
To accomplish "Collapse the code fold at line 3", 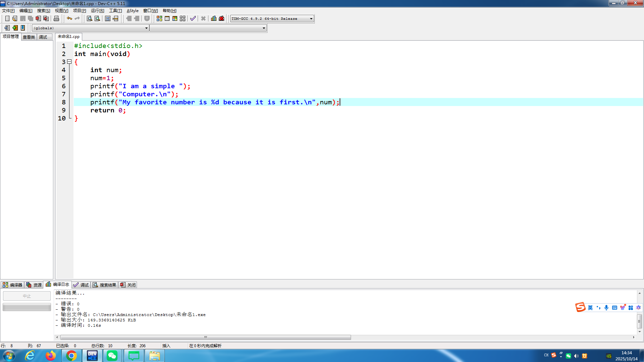I will [x=69, y=62].
